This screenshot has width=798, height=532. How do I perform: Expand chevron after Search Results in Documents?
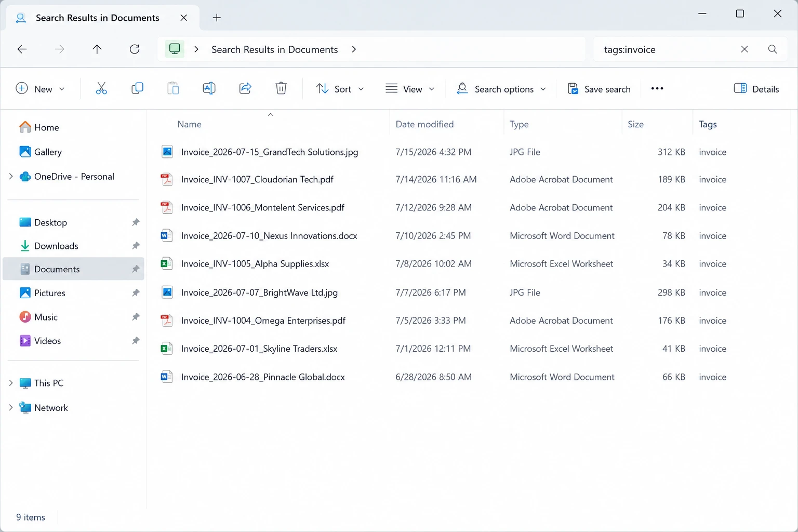click(354, 49)
